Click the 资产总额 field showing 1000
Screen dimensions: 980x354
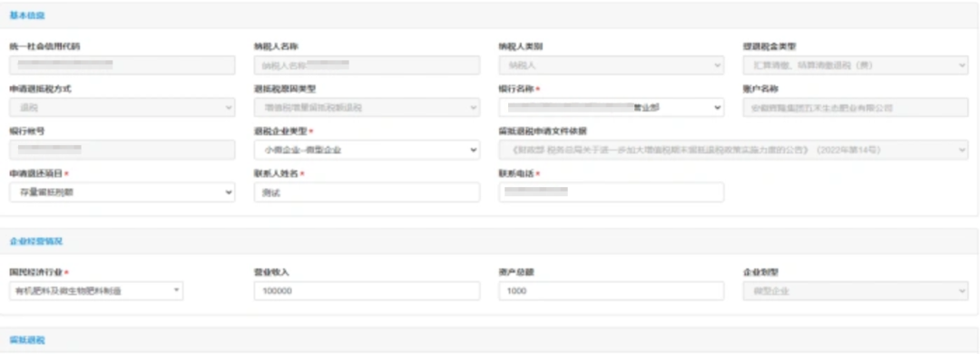[612, 290]
